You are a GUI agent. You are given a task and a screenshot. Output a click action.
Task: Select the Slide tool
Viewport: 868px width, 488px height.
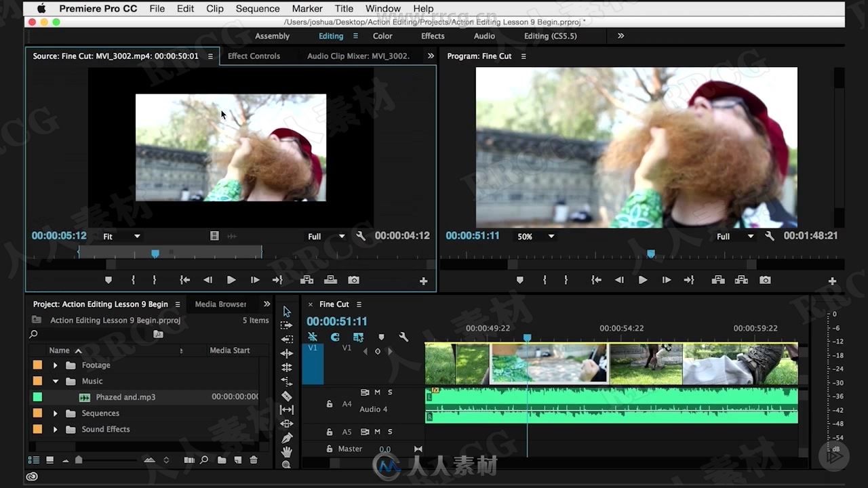coord(287,424)
